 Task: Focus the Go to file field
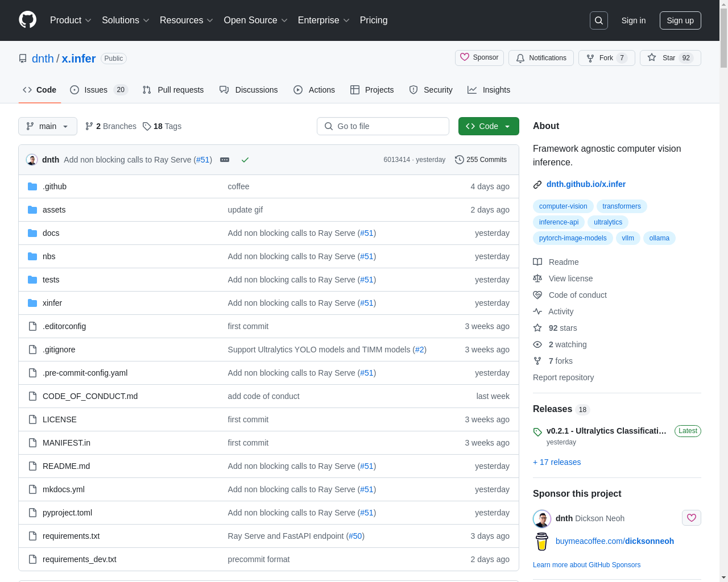383,126
